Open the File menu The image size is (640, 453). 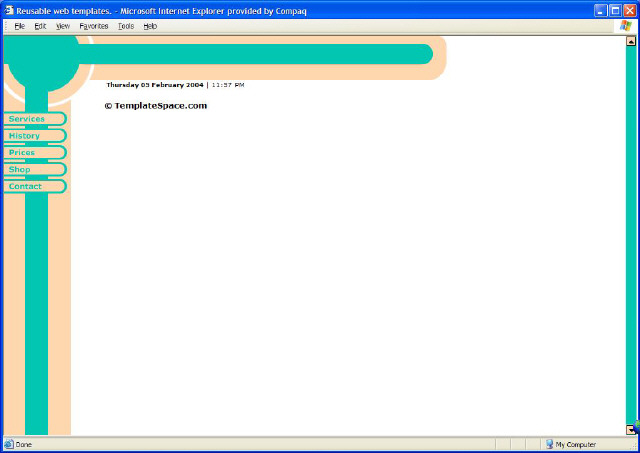(19, 26)
